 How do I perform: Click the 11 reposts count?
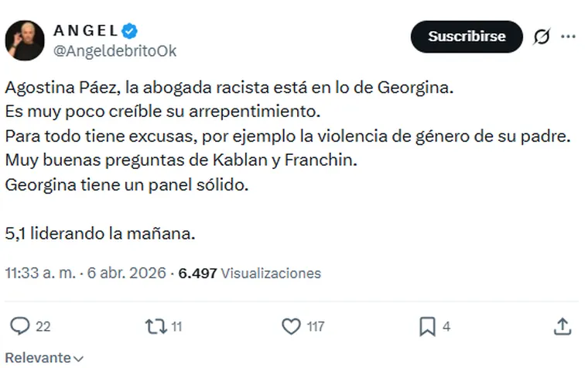pos(176,327)
